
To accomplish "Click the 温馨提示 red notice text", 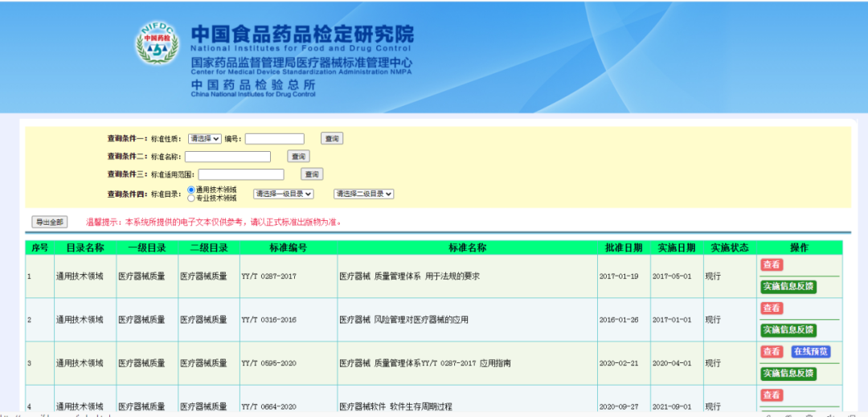I will (x=214, y=223).
